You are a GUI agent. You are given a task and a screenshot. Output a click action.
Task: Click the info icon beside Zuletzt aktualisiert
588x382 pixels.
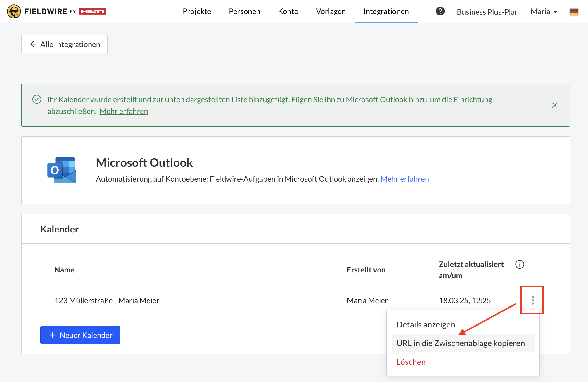519,264
